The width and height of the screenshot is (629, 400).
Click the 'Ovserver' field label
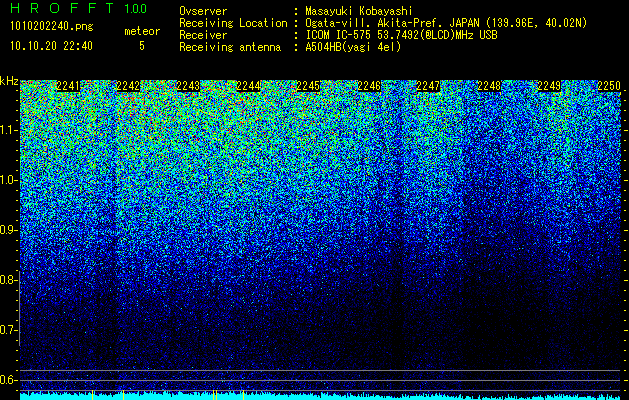[203, 11]
